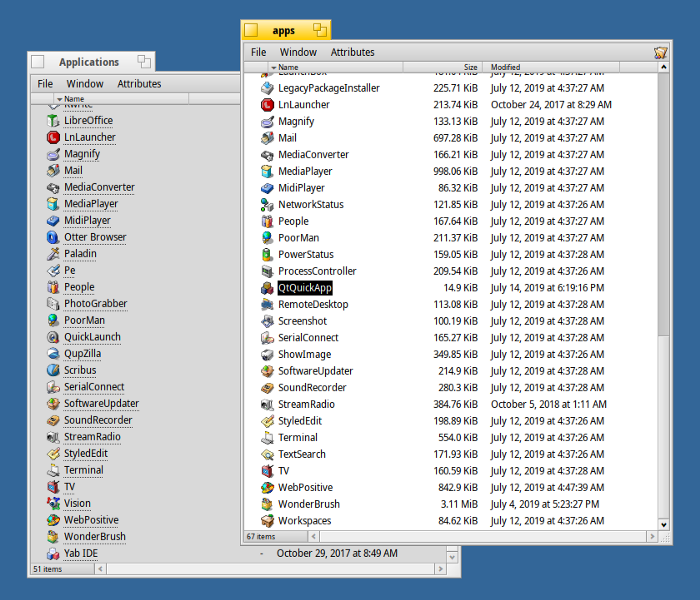Click the LnLauncher icon in apps window

coord(267,104)
